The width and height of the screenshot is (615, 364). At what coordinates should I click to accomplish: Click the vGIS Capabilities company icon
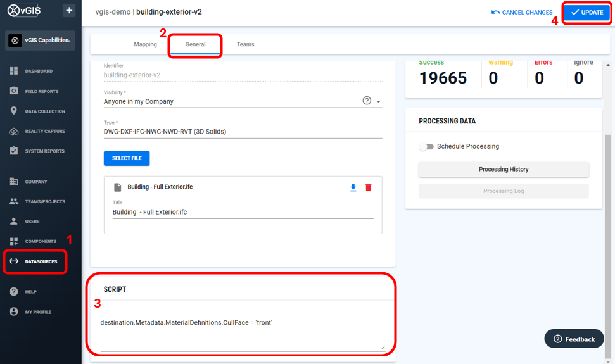click(15, 41)
